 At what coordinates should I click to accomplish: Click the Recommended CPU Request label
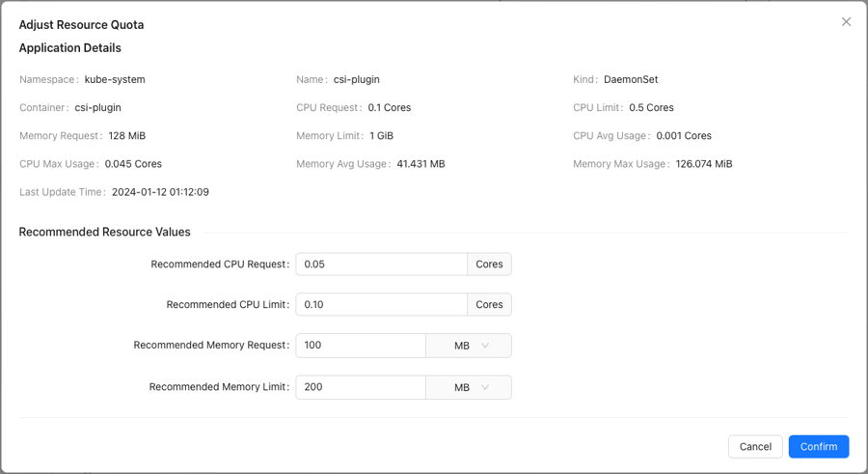(220, 265)
